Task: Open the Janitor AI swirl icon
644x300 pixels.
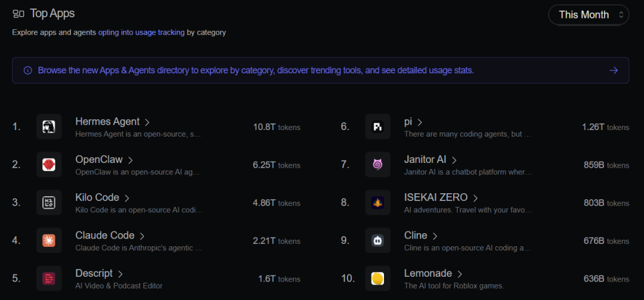Action: pyautogui.click(x=377, y=165)
